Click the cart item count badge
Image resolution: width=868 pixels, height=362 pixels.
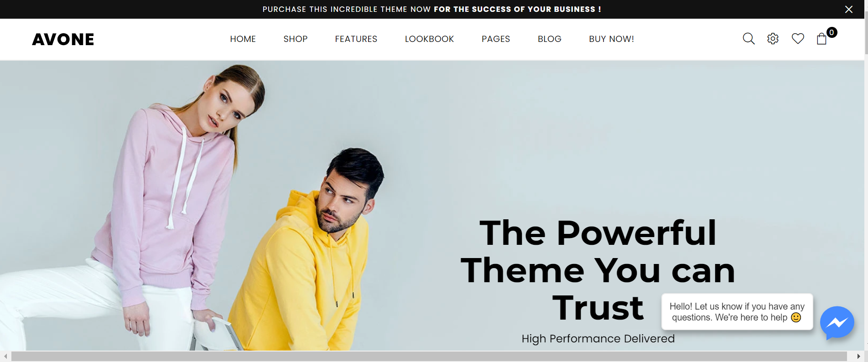coord(832,32)
